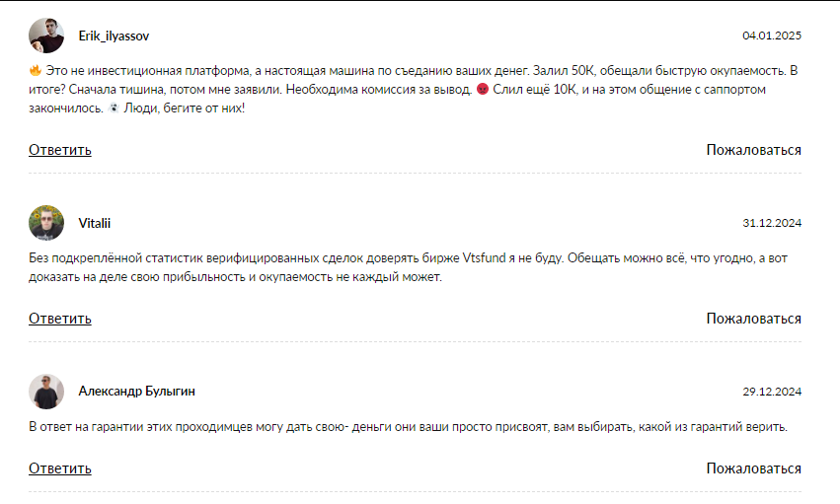Viewport: 840px width, 504px height.
Task: Click the ghost emoji before 'Люди, бегите'
Action: click(x=114, y=108)
